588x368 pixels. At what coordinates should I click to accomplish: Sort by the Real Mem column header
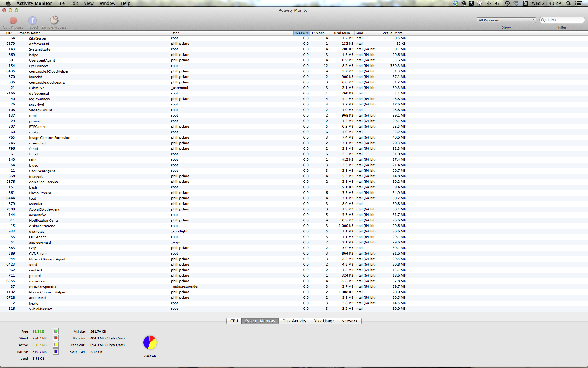(x=342, y=33)
